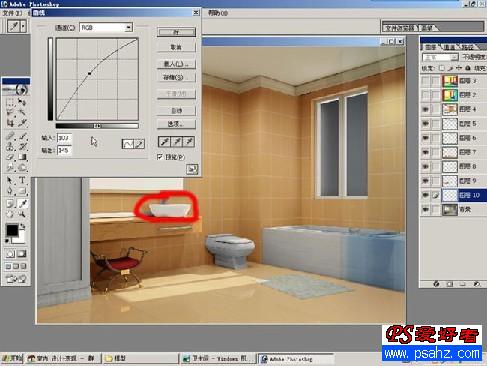This screenshot has height=366, width=487.
Task: Select the Crop tool
Action: click(10, 123)
